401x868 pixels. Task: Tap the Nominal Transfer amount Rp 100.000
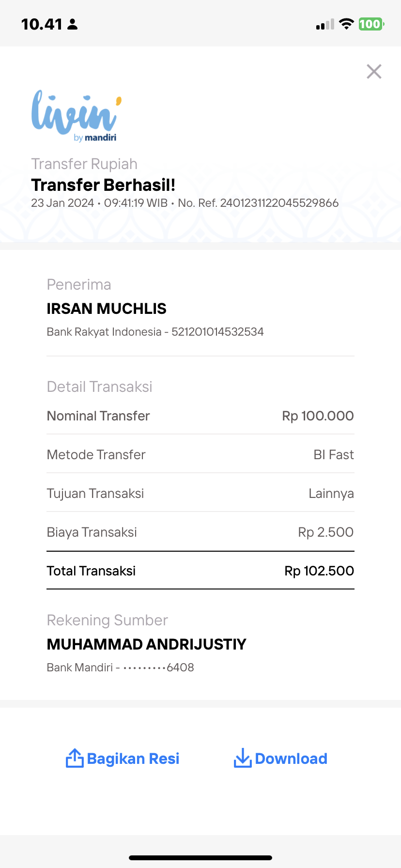(x=318, y=416)
